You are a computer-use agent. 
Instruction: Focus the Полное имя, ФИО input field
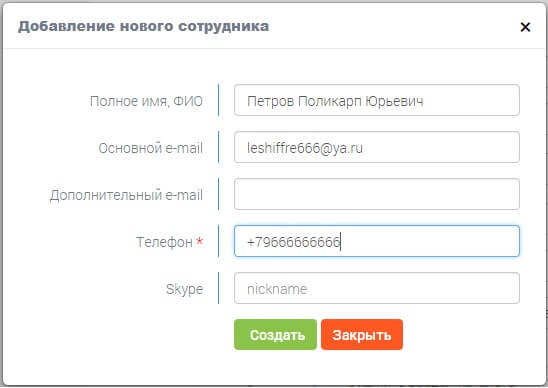pyautogui.click(x=377, y=100)
